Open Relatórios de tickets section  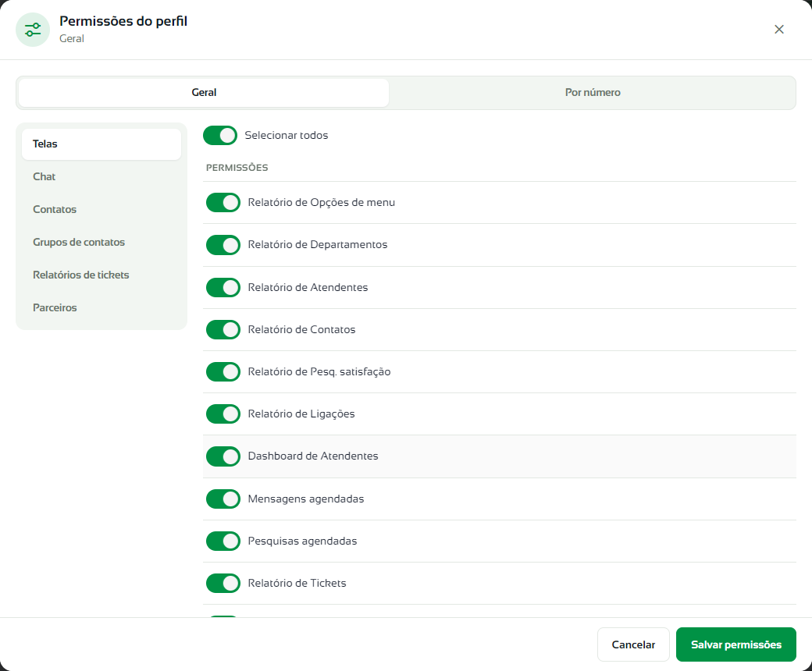101,275
